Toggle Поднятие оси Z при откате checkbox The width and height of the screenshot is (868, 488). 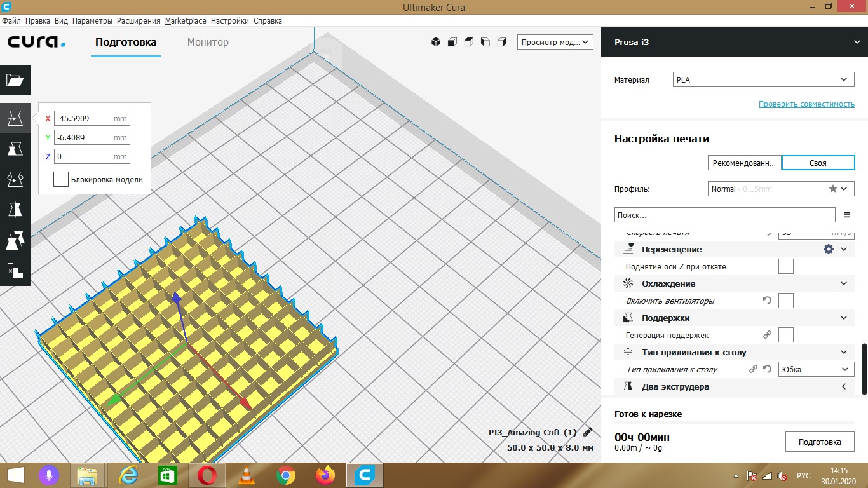coord(786,267)
